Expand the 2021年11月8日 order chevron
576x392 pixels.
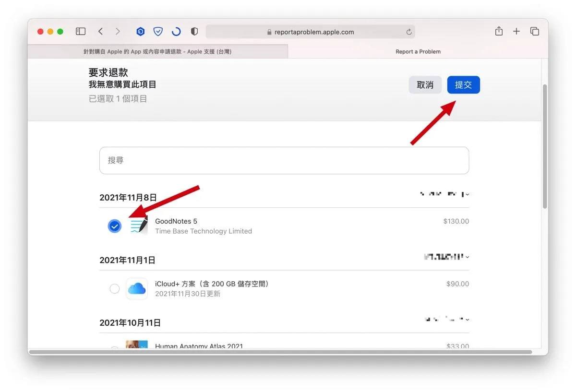[x=468, y=194]
